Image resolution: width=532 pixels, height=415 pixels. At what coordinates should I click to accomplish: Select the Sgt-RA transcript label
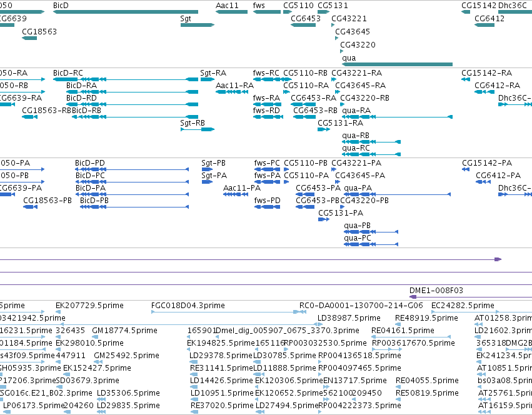pos(213,73)
